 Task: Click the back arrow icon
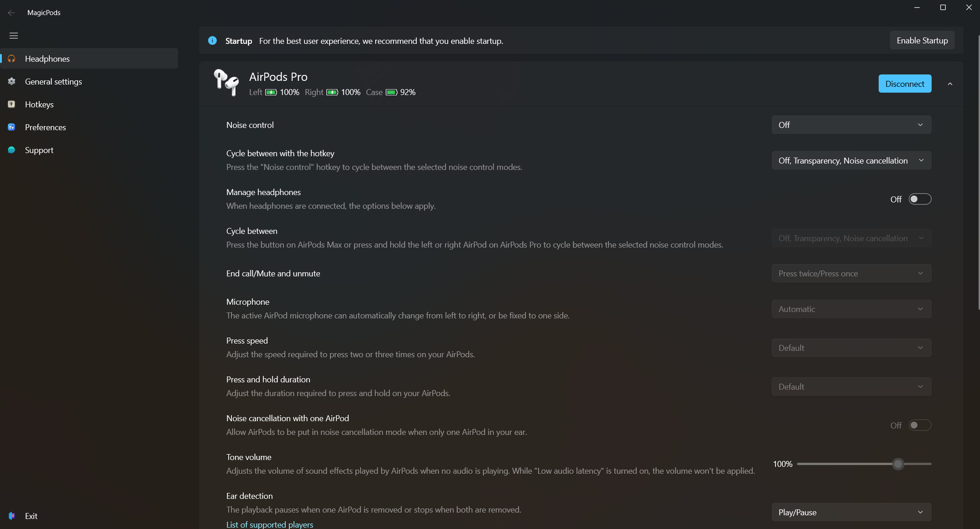pyautogui.click(x=11, y=13)
